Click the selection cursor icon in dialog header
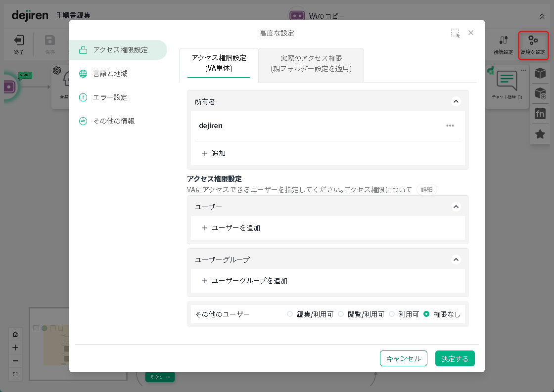The width and height of the screenshot is (554, 392). coord(455,33)
